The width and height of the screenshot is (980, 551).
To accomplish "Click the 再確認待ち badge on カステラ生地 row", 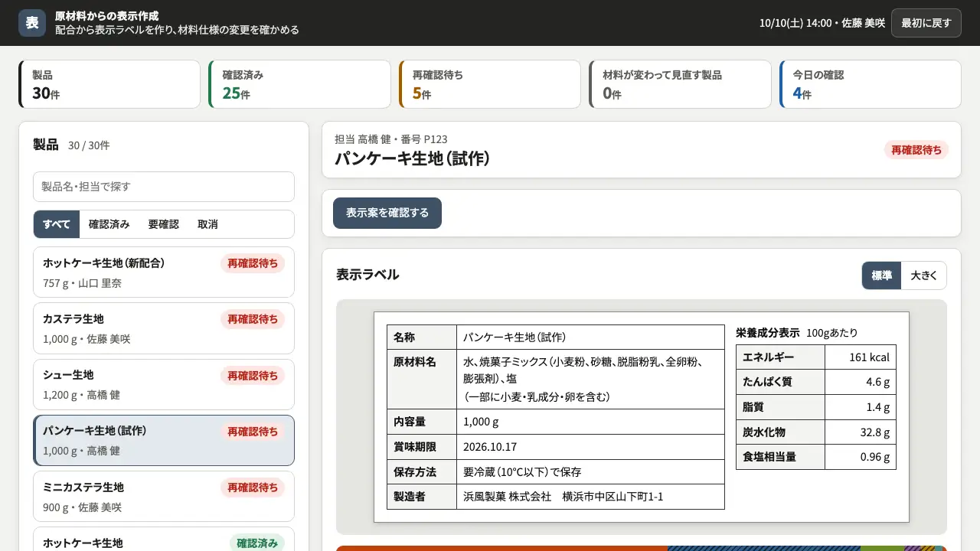I will 253,319.
